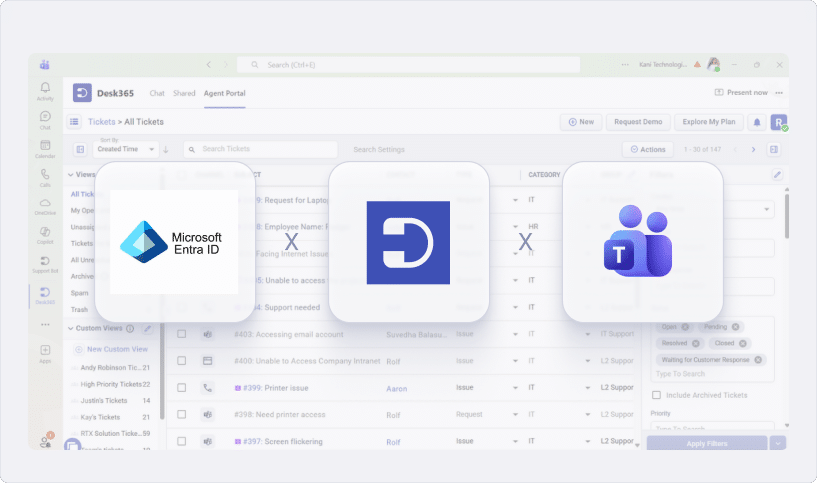
Task: Toggle filters panel layout icon
Action: [x=774, y=150]
